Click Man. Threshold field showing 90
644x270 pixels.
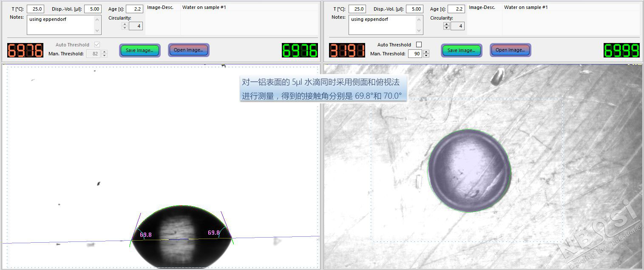414,54
